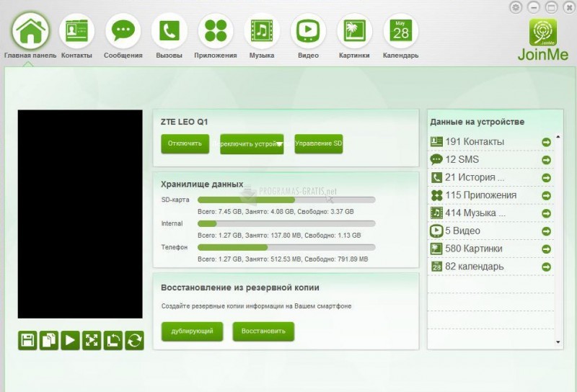The image size is (577, 392).
Task: Click the ZTE LEO Q1 device name
Action: [185, 122]
